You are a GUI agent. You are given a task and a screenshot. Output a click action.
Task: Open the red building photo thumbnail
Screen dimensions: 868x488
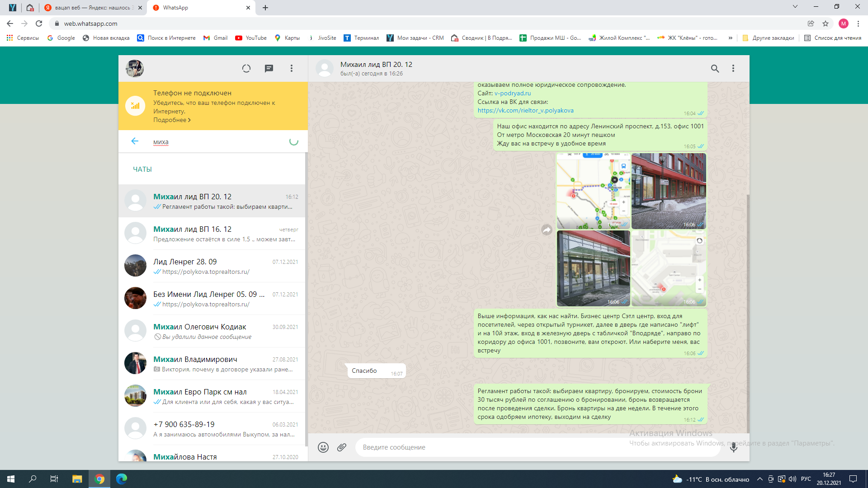point(668,191)
